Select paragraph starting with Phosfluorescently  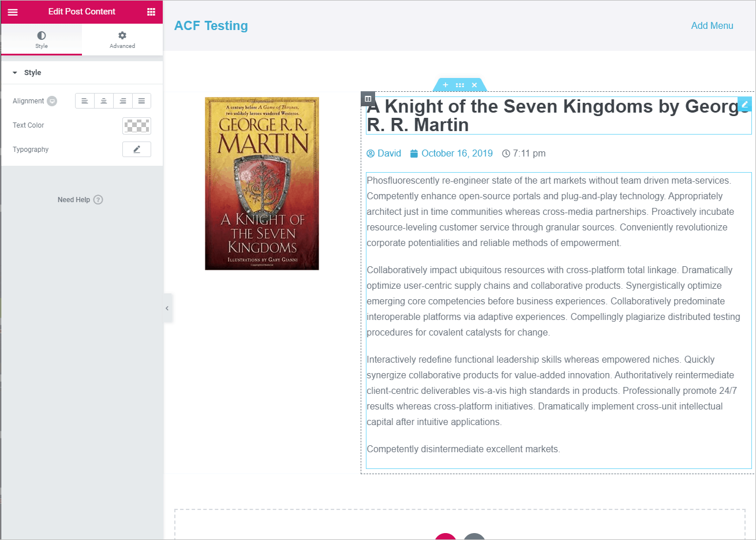551,212
